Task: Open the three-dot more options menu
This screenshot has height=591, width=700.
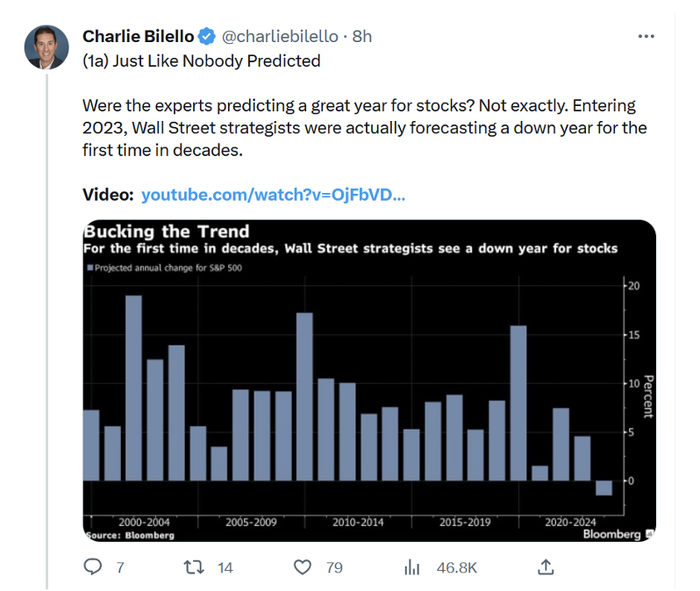Action: 646,37
